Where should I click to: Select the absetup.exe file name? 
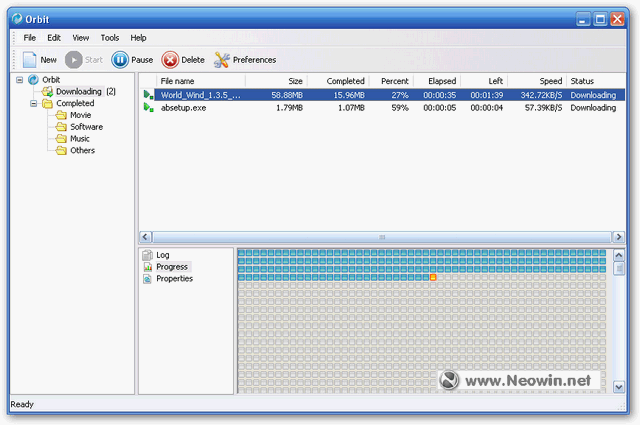183,108
